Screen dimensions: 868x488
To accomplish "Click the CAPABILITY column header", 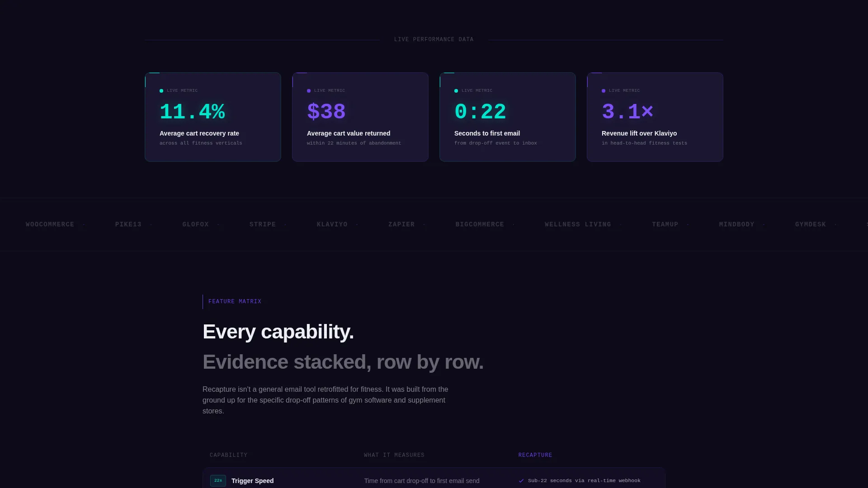I will tap(229, 455).
